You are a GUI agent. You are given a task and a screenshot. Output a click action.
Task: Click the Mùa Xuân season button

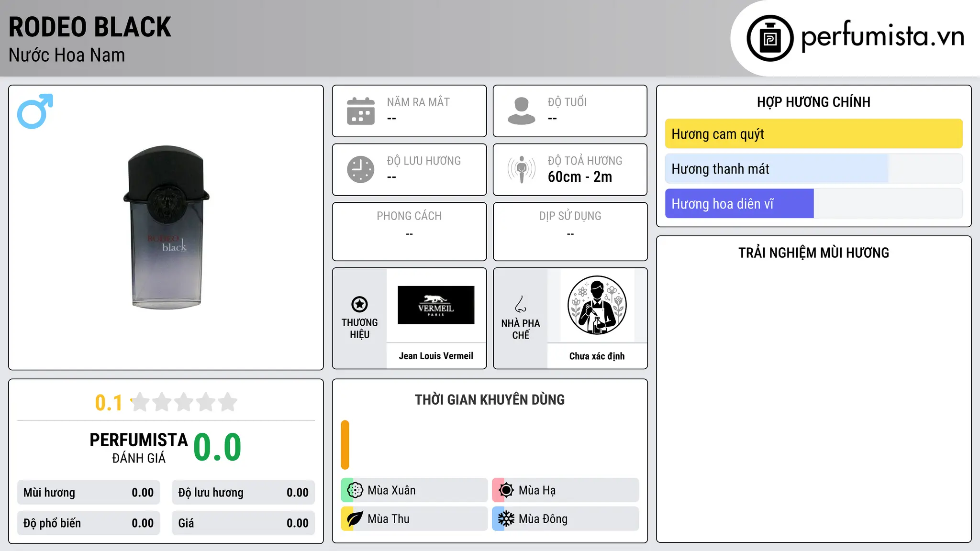pyautogui.click(x=414, y=490)
